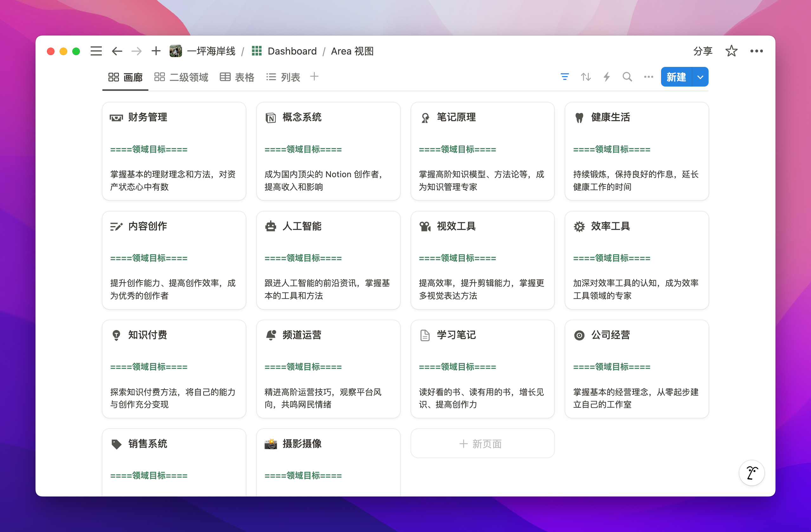
Task: Open the 健康生活 card title
Action: pyautogui.click(x=611, y=118)
